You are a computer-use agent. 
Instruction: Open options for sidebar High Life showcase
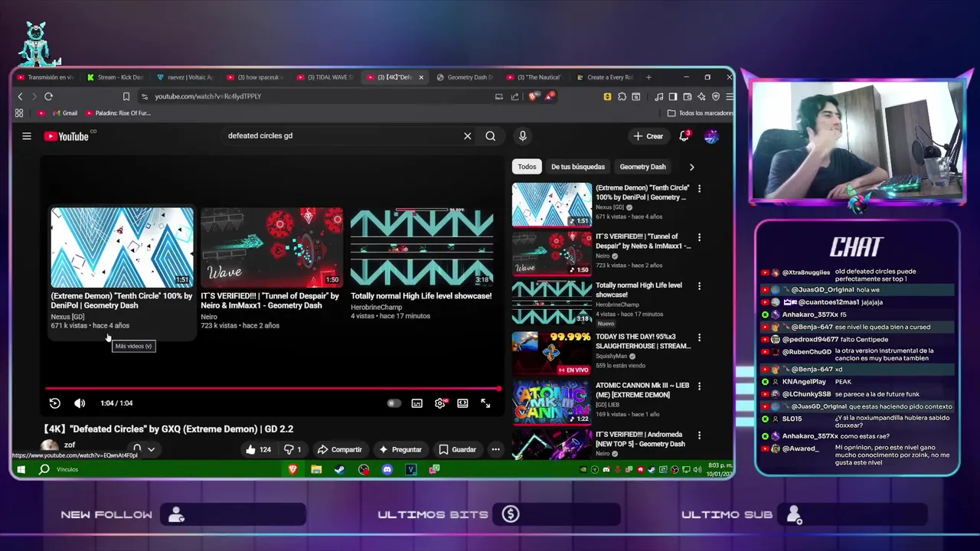(x=699, y=286)
